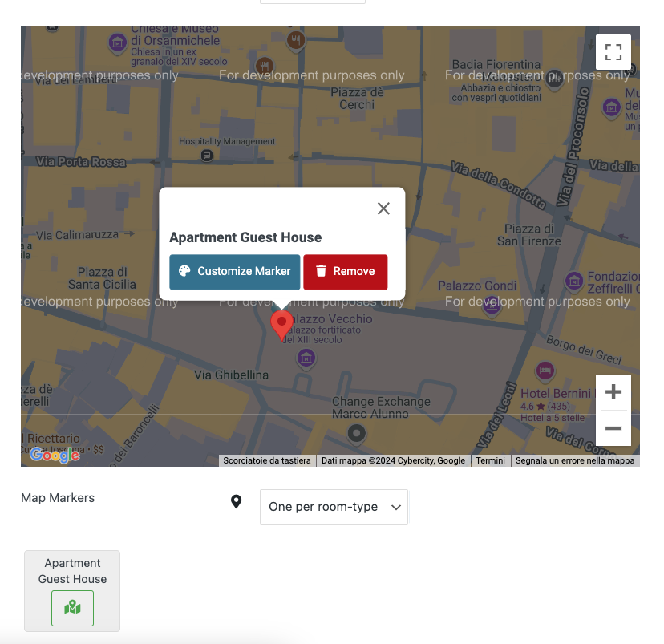Click the Google logo on map
Image resolution: width=664 pixels, height=644 pixels.
point(55,455)
